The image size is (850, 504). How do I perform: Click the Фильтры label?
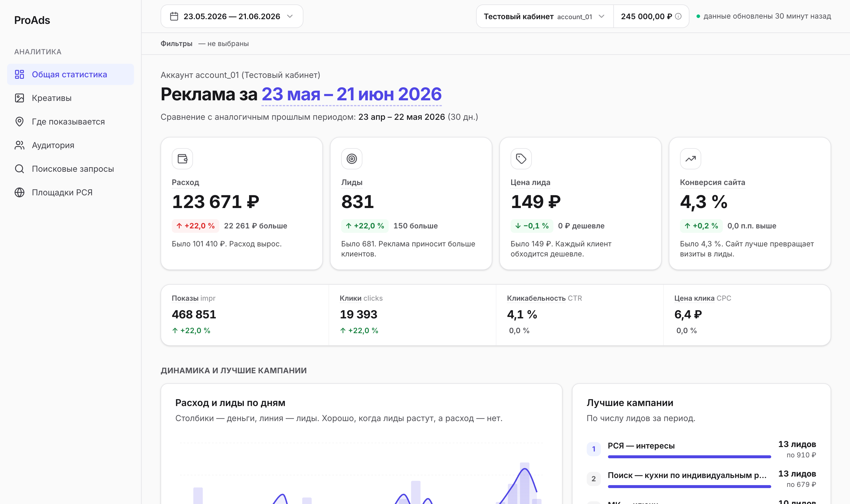tap(176, 43)
